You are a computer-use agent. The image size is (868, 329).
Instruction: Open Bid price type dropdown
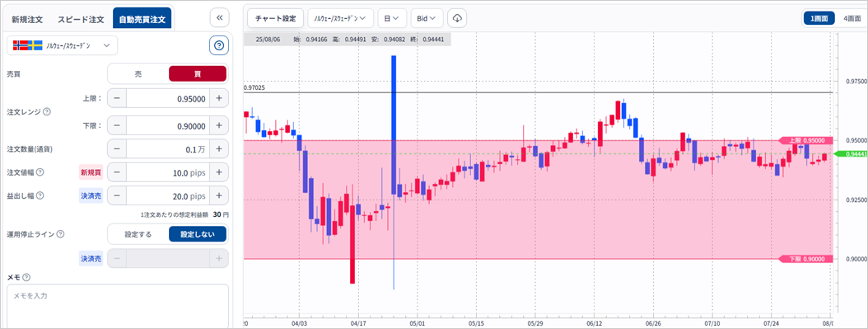tap(427, 17)
